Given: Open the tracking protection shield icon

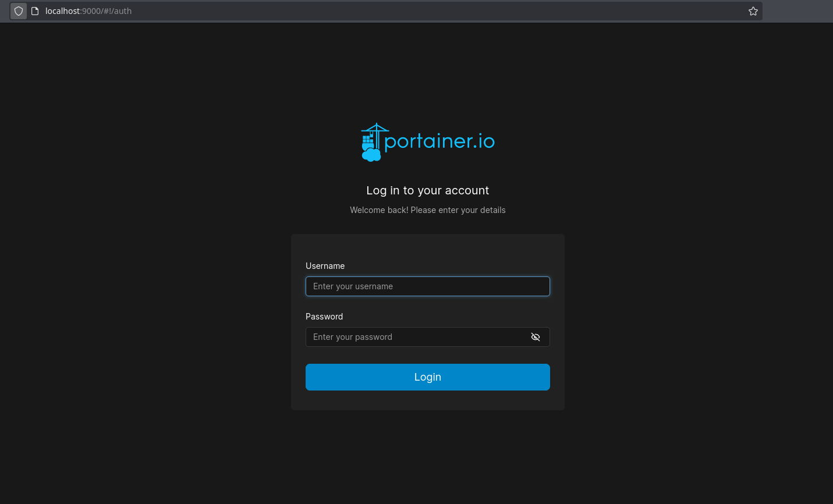Looking at the screenshot, I should click(x=19, y=11).
